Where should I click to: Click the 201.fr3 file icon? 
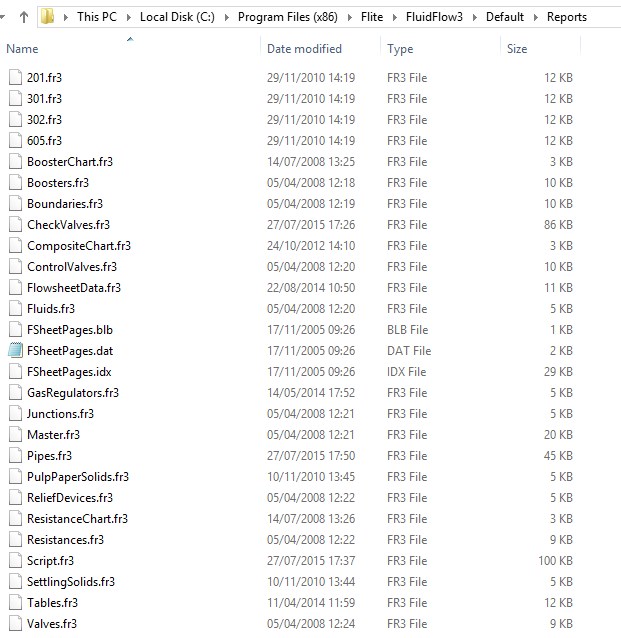pos(14,78)
